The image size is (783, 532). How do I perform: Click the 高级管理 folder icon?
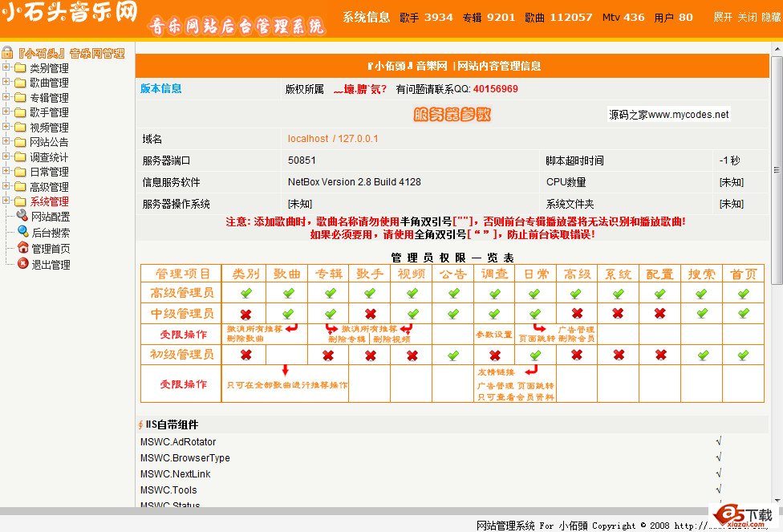click(x=20, y=187)
